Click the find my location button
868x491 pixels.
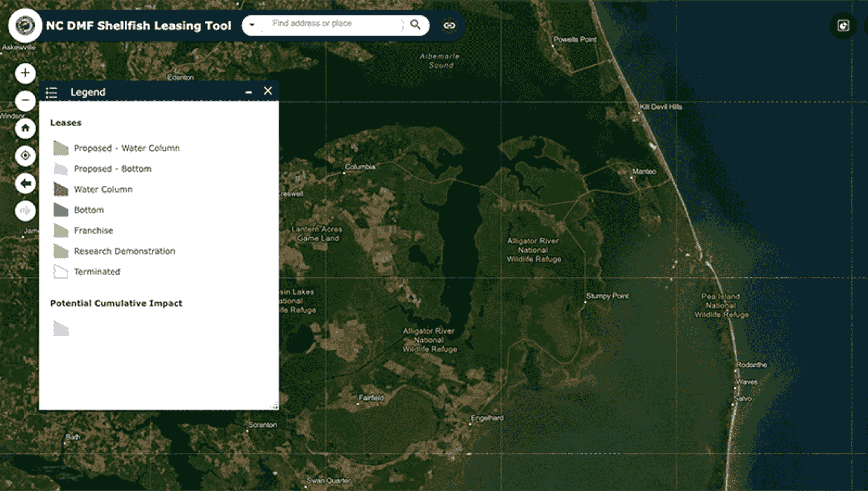point(25,155)
